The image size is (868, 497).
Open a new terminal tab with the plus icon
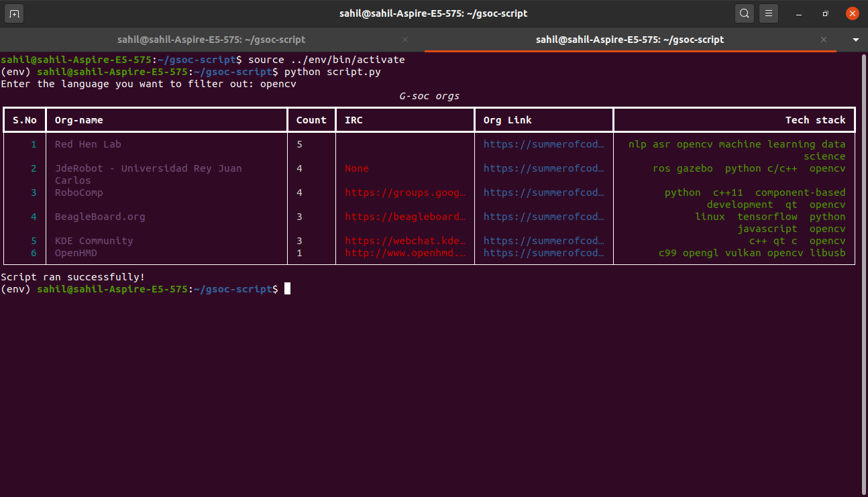pos(14,13)
